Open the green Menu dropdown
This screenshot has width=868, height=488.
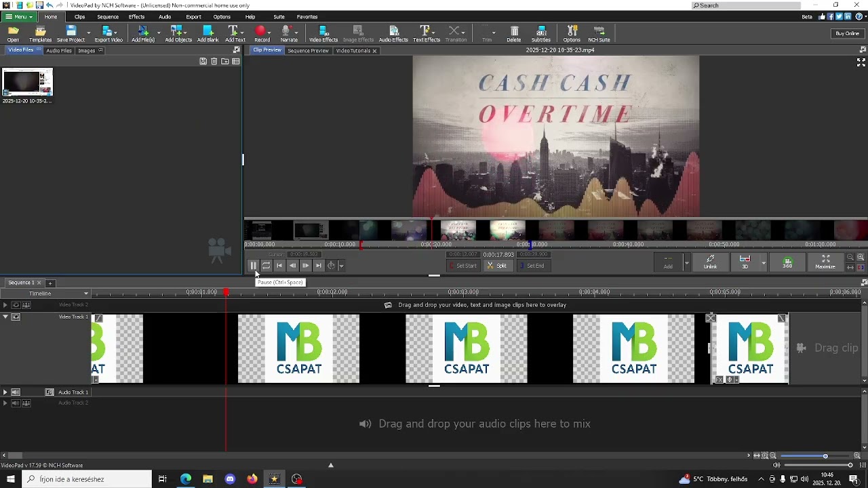[x=18, y=16]
